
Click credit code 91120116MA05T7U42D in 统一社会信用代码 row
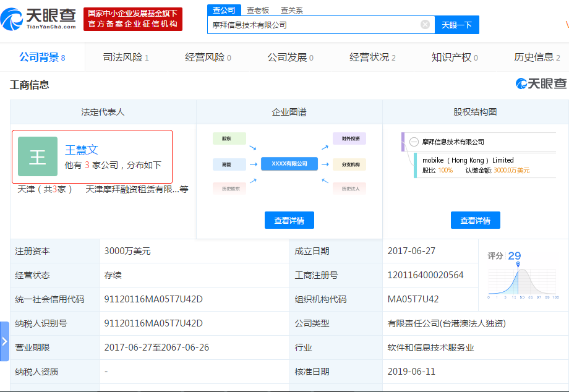click(x=153, y=299)
